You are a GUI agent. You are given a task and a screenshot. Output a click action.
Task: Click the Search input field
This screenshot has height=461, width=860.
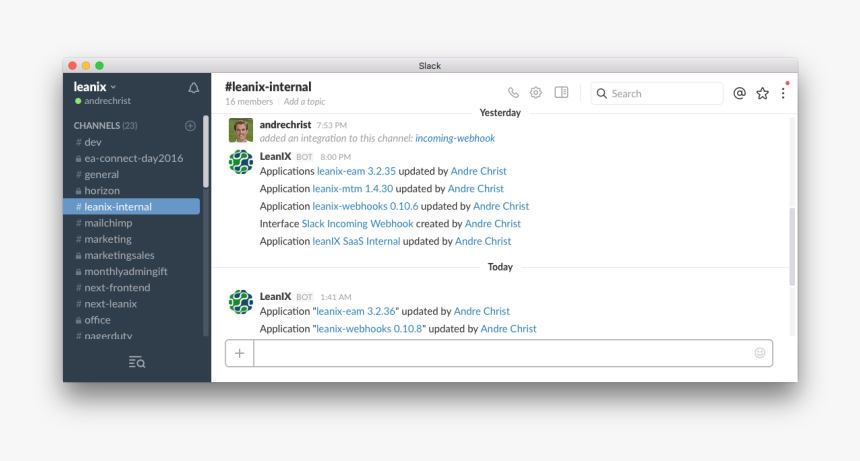coord(662,94)
